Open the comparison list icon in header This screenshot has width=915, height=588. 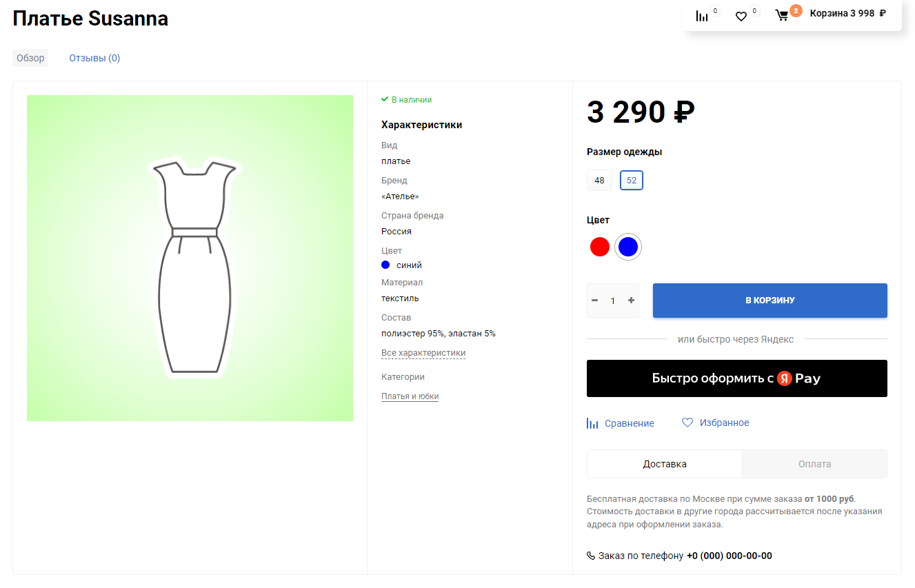pos(702,16)
